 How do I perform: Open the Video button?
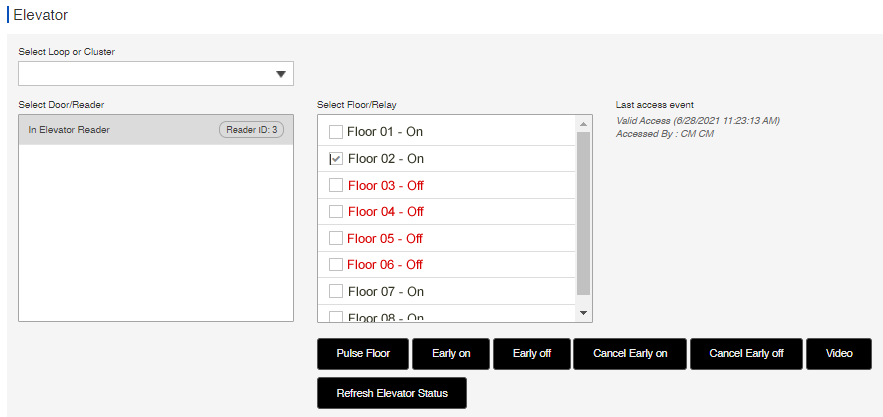coord(839,354)
